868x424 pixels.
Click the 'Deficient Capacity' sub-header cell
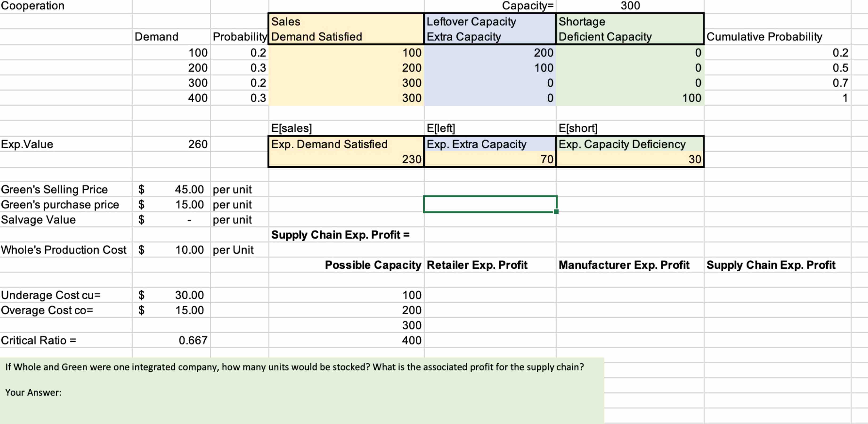[x=630, y=36]
